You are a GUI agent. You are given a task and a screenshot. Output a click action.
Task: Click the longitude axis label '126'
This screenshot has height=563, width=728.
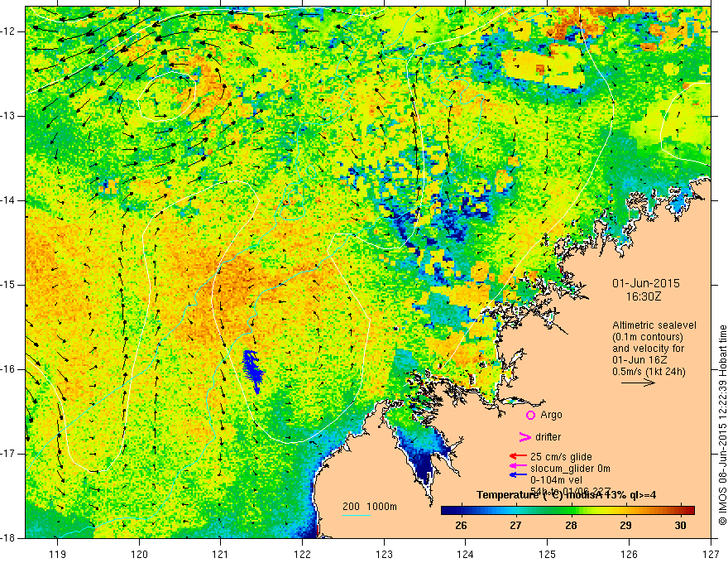(629, 554)
